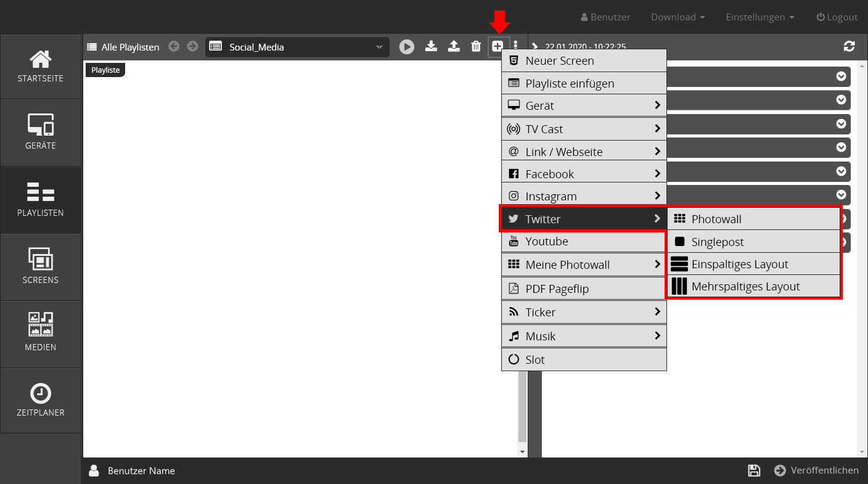Expand the TV Cast submenu
868x484 pixels.
pos(584,129)
